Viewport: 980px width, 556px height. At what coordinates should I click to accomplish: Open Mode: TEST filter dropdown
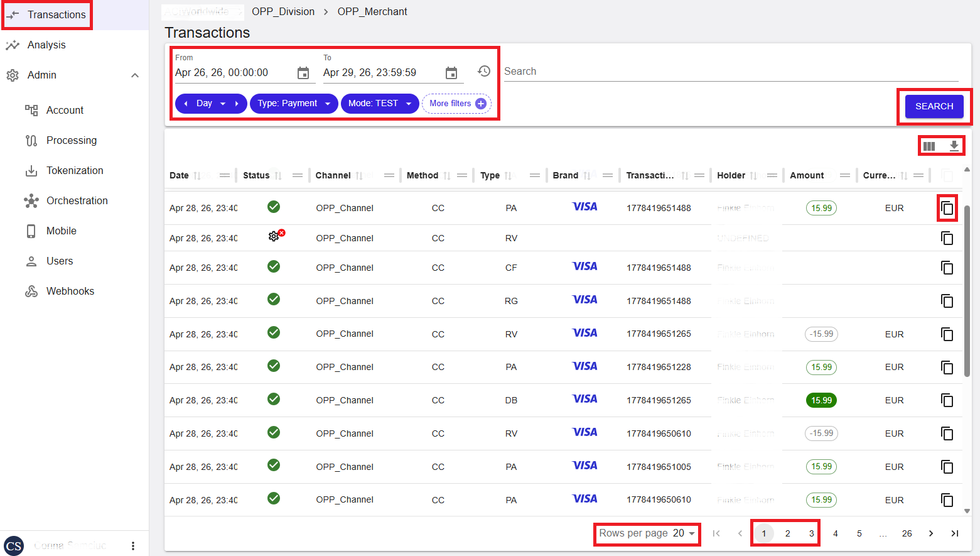point(380,104)
